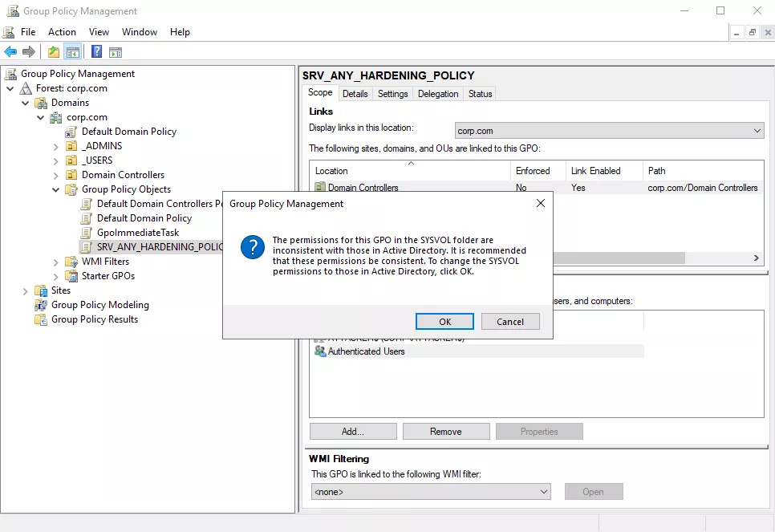Toggle the Show/Hide Console Tree icon
775x532 pixels.
73,51
